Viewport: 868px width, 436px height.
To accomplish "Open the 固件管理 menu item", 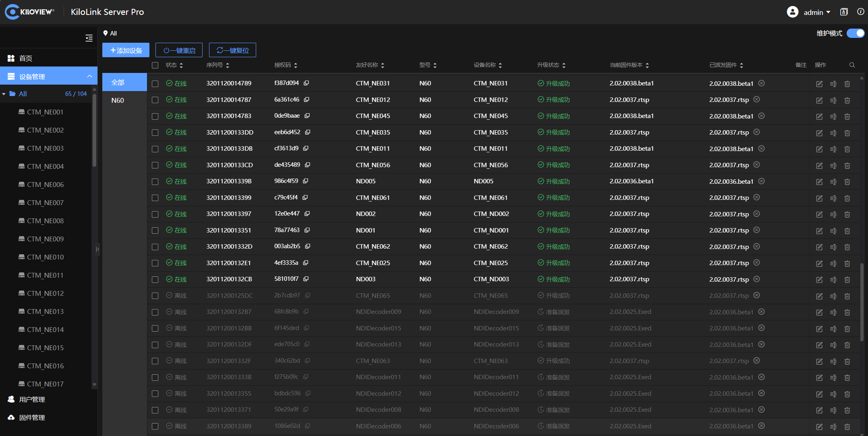I will coord(32,417).
